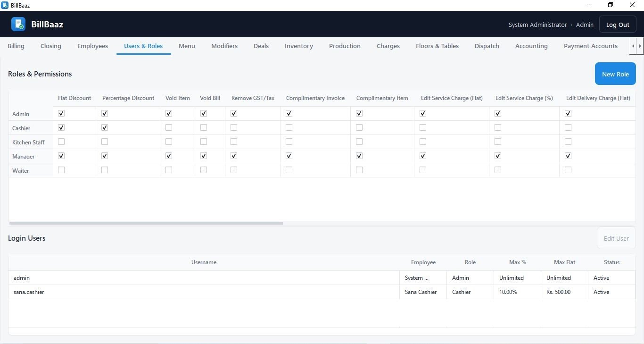Select the Users & Roles tab
The width and height of the screenshot is (644, 344).
pos(143,46)
